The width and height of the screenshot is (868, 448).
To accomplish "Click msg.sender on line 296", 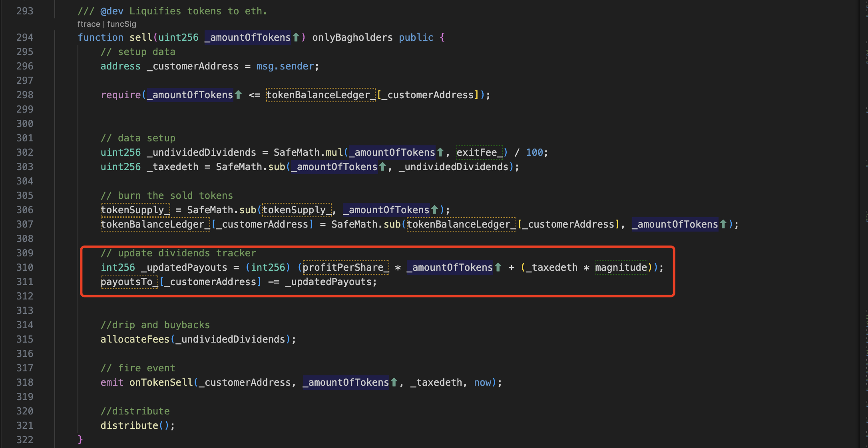I will click(285, 66).
